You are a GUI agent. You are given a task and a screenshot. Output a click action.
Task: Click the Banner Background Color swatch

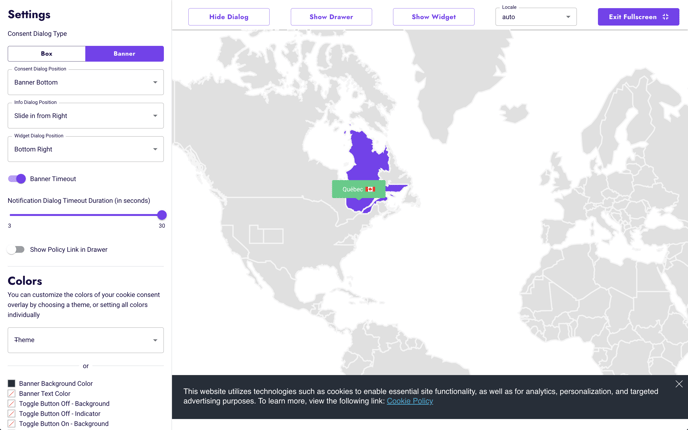12,383
